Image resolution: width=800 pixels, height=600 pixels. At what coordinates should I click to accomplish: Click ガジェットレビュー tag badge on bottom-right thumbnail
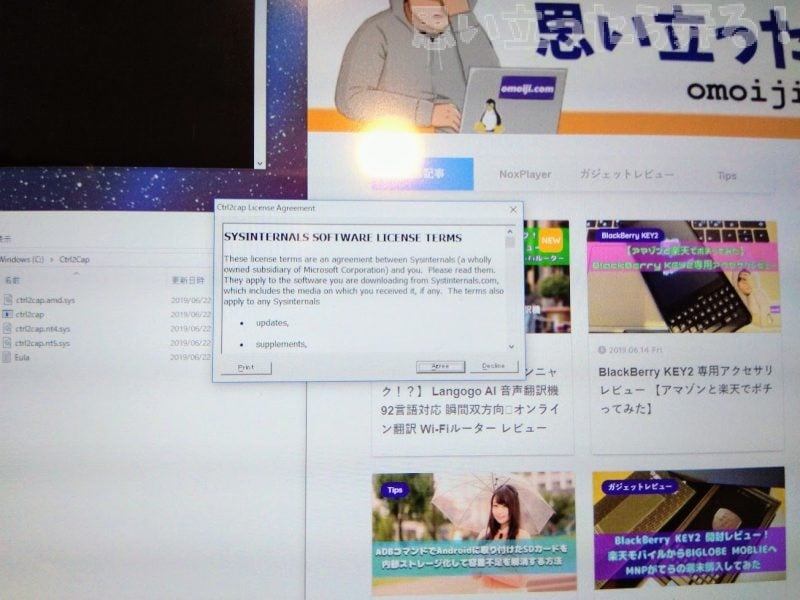pyautogui.click(x=640, y=487)
